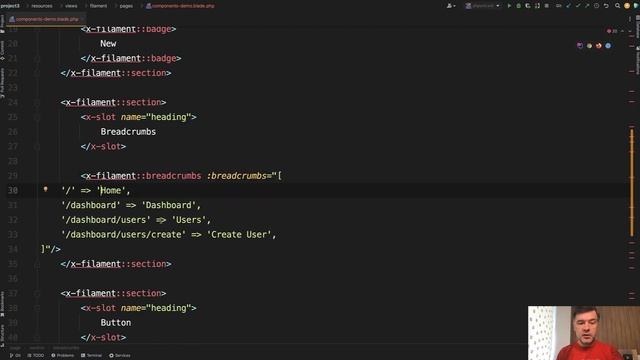
Task: Open the Pull Requests side panel
Action: (x=2, y=83)
